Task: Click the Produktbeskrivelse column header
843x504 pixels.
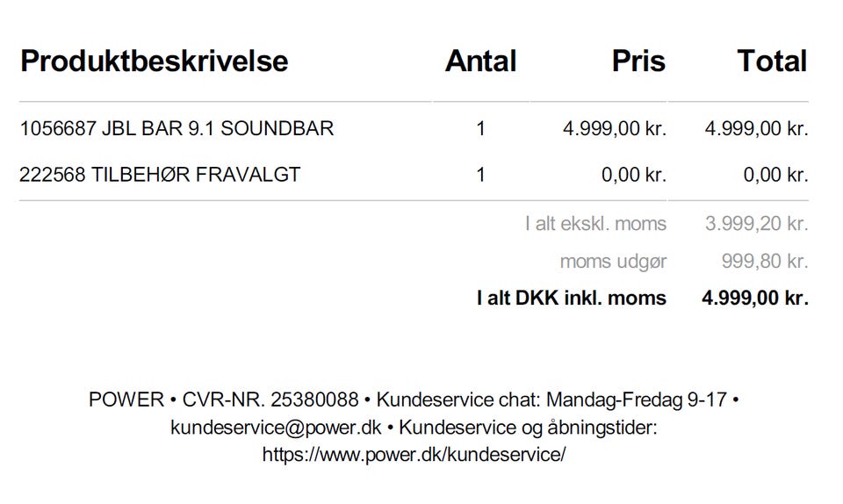Action: click(x=155, y=61)
